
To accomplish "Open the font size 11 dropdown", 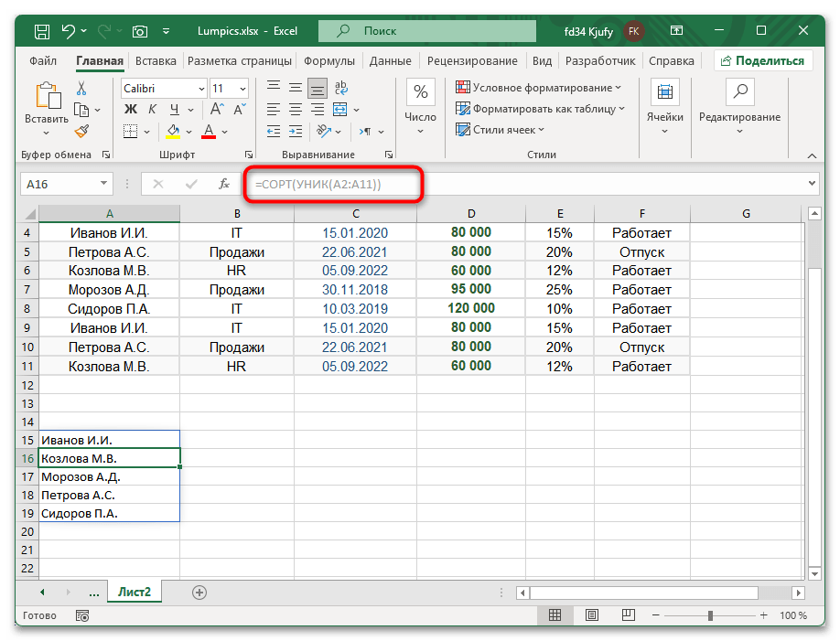I will pyautogui.click(x=242, y=89).
